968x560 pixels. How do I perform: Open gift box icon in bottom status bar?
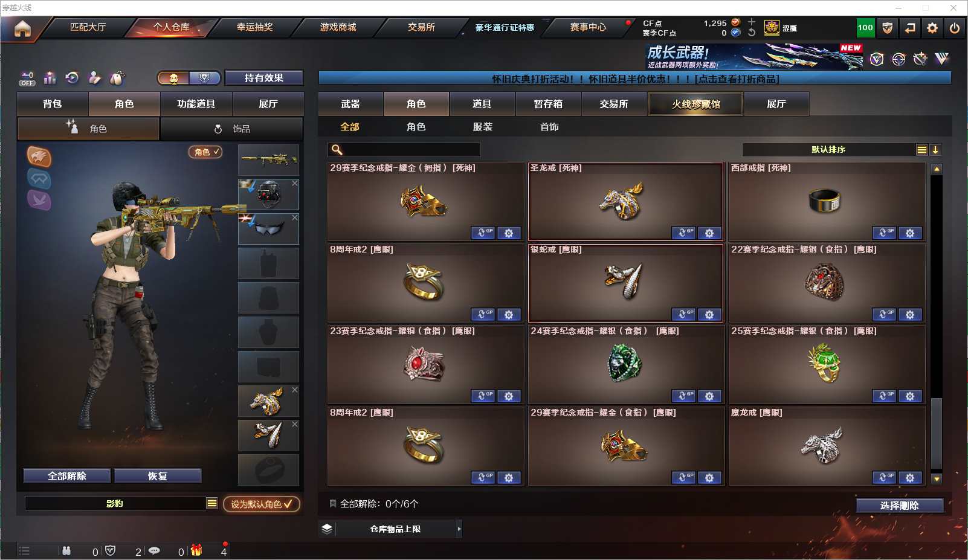(x=196, y=550)
